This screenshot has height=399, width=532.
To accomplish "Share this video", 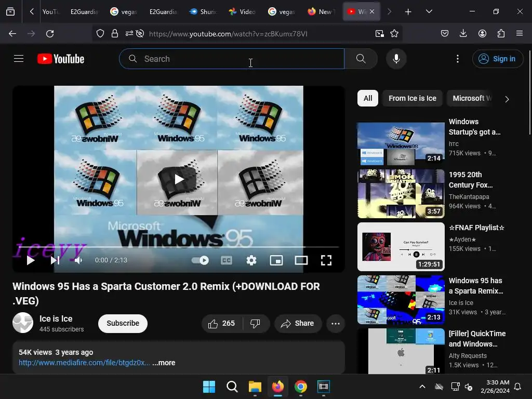I will [x=298, y=323].
